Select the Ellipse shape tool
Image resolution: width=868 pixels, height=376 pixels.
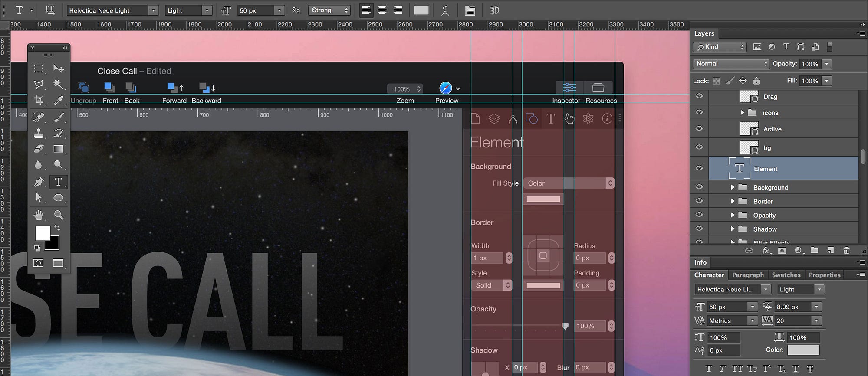click(59, 198)
